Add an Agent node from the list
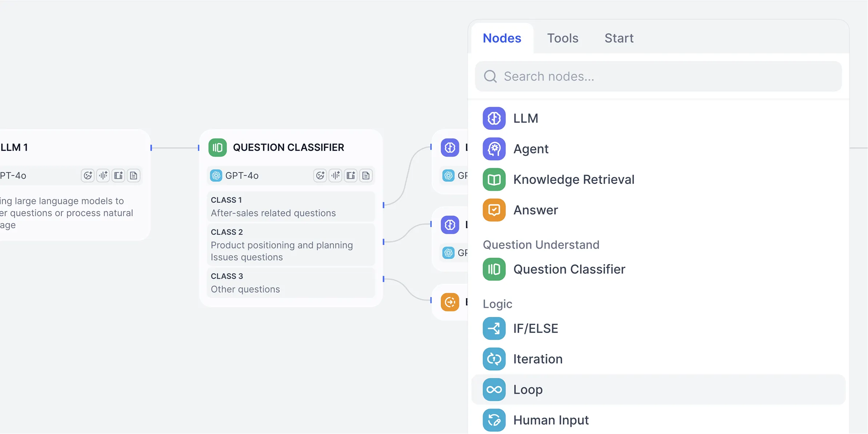This screenshot has height=434, width=868. click(658, 149)
